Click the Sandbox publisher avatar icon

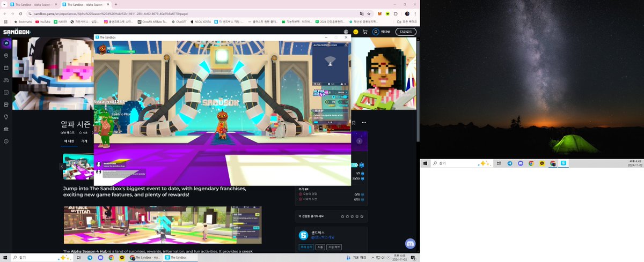click(x=304, y=235)
